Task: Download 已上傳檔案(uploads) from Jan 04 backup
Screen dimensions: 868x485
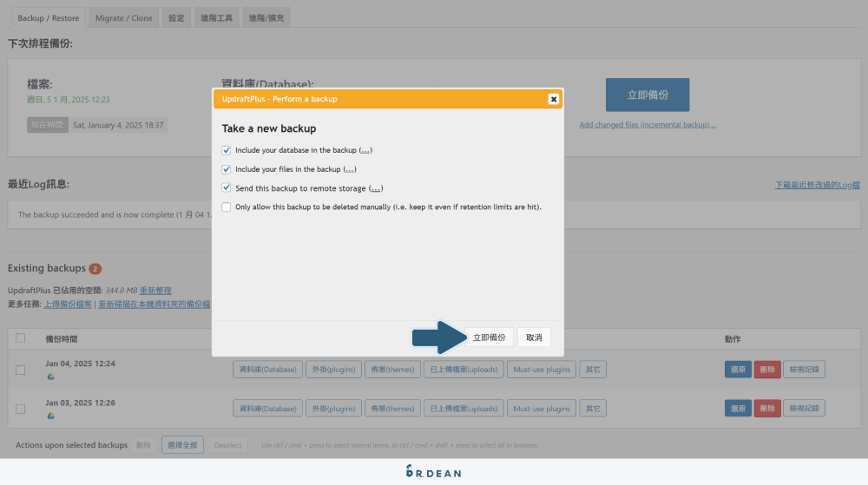Action: click(464, 370)
